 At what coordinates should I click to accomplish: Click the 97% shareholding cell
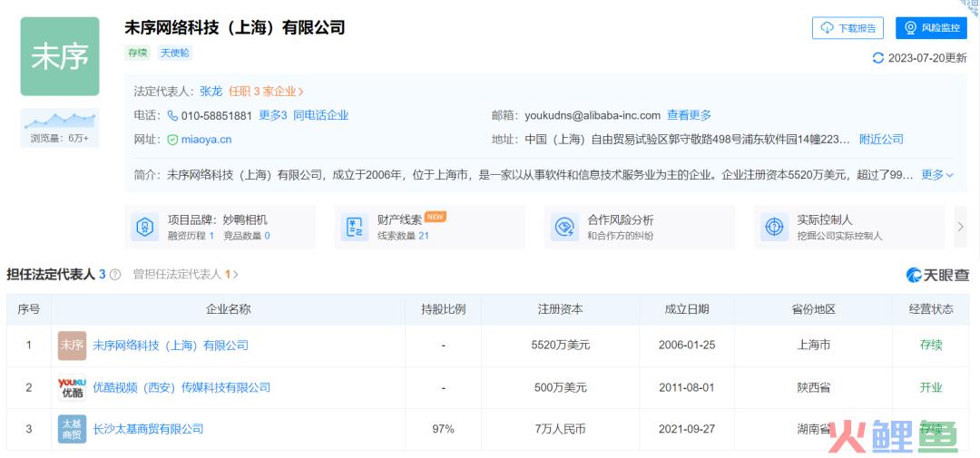[x=443, y=429]
